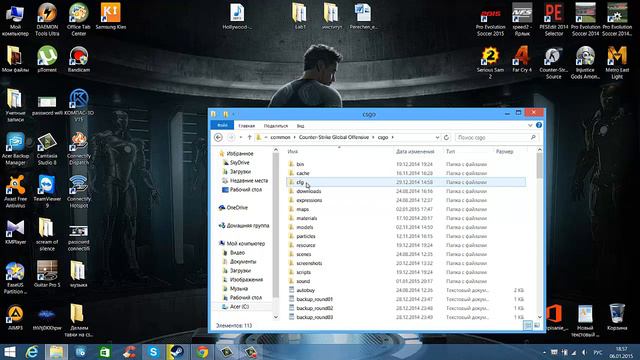Open the Far Cry 4 desktop icon
This screenshot has height=360, width=640.
click(522, 59)
